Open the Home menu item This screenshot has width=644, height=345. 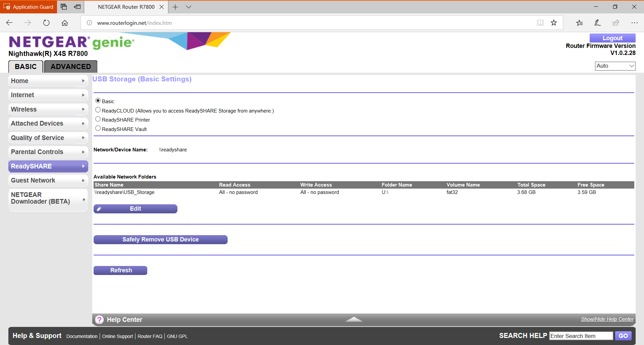click(x=48, y=81)
